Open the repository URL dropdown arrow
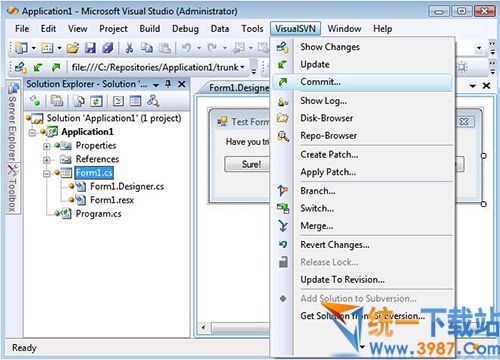Viewport: 500px width, 360px height. [x=242, y=67]
